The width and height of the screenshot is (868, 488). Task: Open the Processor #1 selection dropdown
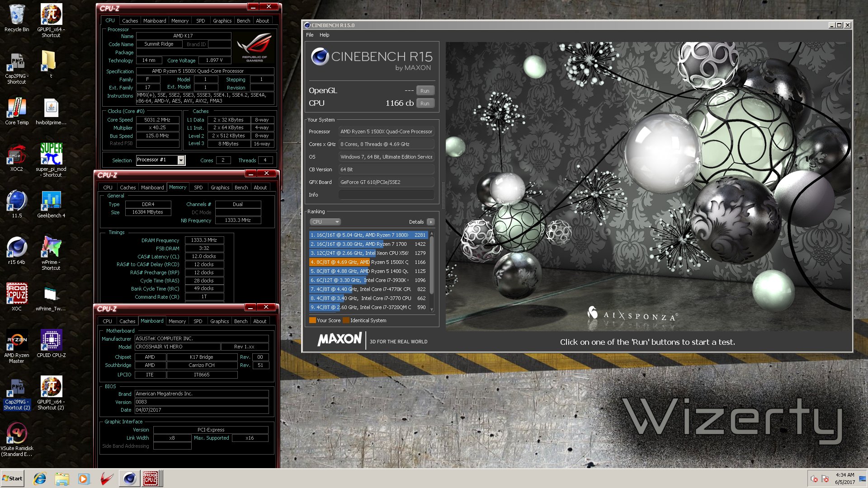[x=161, y=160]
